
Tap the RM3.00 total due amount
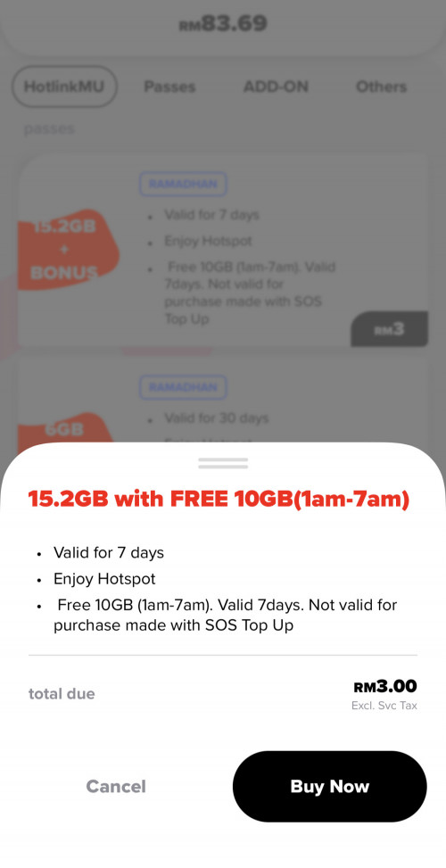pos(385,687)
